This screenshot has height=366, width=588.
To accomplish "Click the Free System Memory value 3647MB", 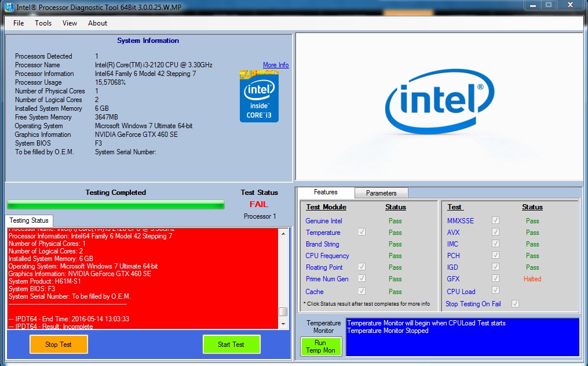I will [107, 117].
